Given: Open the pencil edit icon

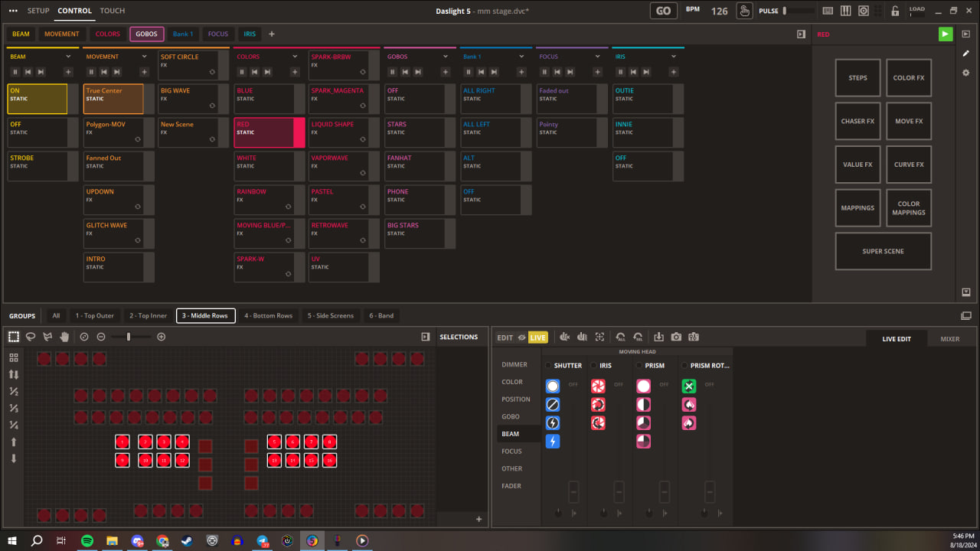Looking at the screenshot, I should pos(966,54).
